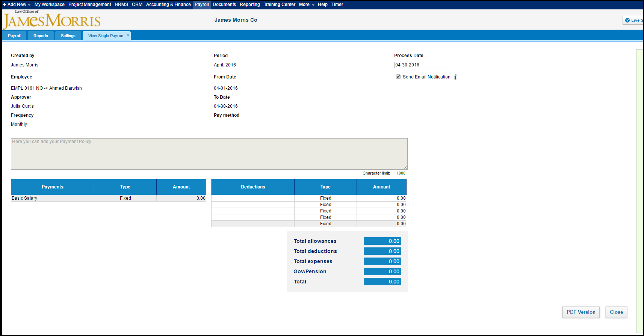This screenshot has height=336, width=644.
Task: Switch to the Reports tab
Action: 41,36
